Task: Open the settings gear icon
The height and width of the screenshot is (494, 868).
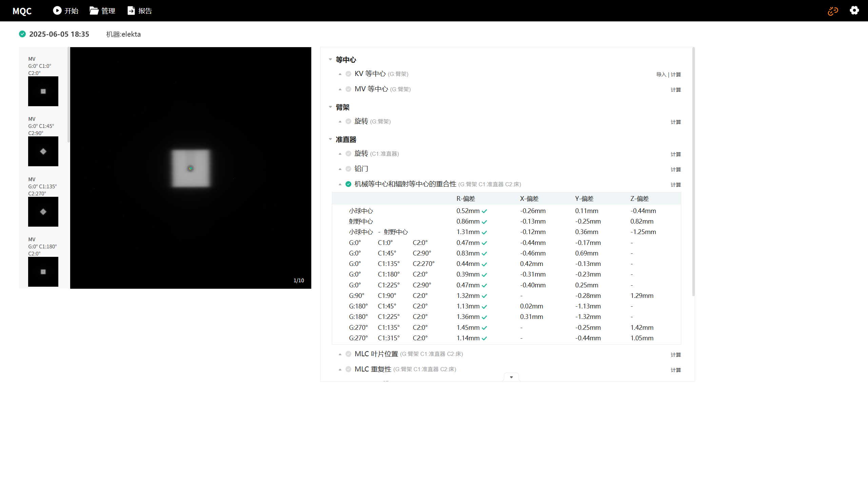Action: [x=854, y=11]
